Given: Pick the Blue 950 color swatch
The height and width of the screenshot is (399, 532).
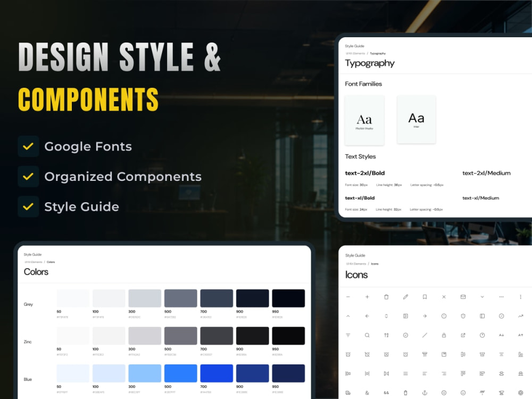Looking at the screenshot, I should click(x=288, y=373).
